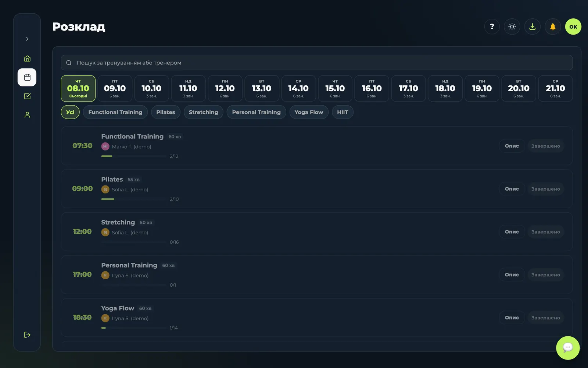Select today's date 08.10
Viewport: 588px width, 368px height.
point(78,88)
